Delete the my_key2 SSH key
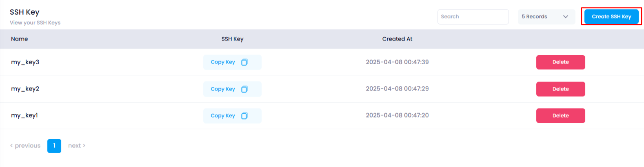 [x=560, y=89]
